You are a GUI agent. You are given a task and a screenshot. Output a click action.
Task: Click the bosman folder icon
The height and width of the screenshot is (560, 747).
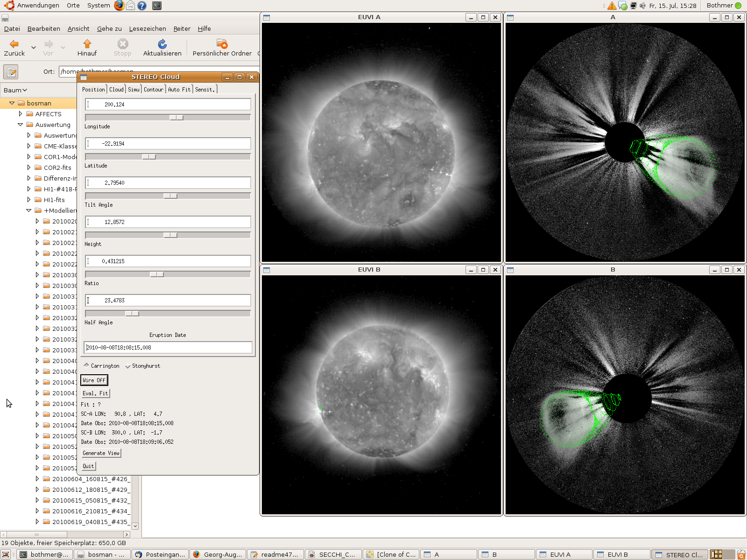[21, 103]
